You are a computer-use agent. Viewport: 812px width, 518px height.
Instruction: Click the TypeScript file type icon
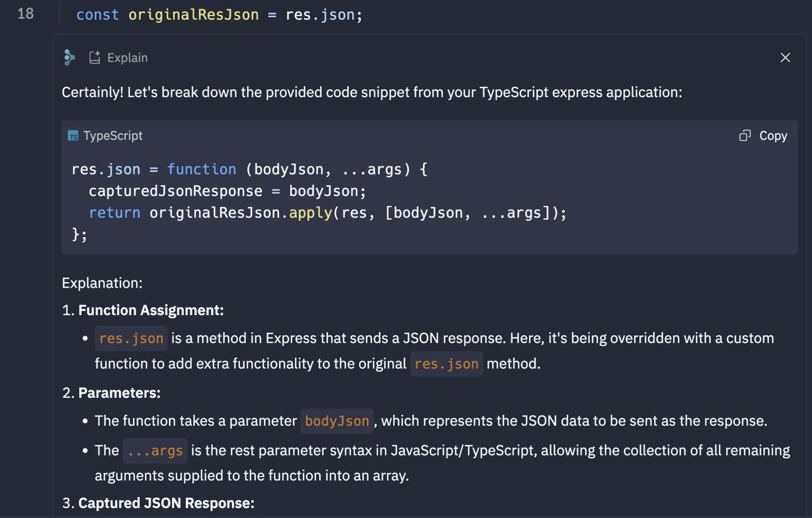[73, 136]
